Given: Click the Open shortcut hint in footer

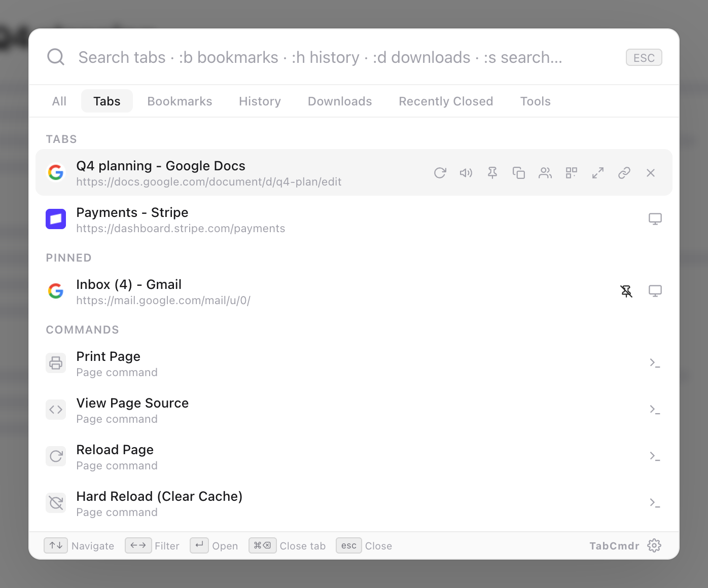Looking at the screenshot, I should coord(214,545).
